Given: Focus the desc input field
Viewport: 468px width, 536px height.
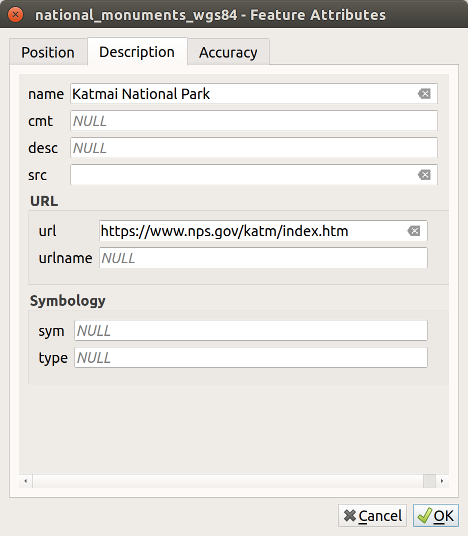Looking at the screenshot, I should 254,148.
